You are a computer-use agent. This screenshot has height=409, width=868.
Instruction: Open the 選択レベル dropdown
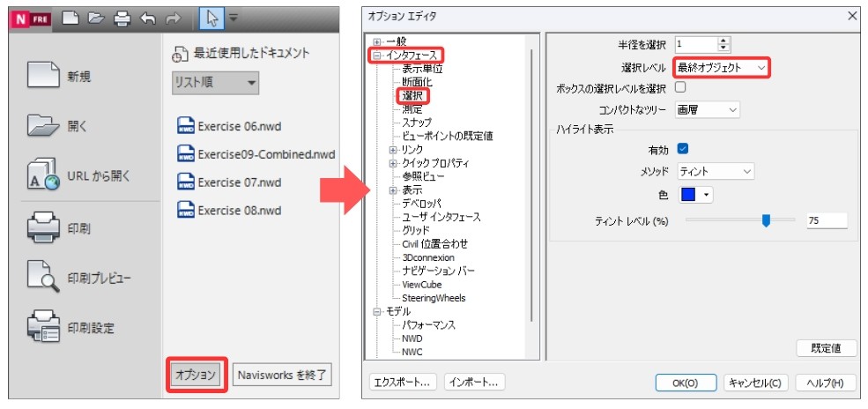pos(722,68)
